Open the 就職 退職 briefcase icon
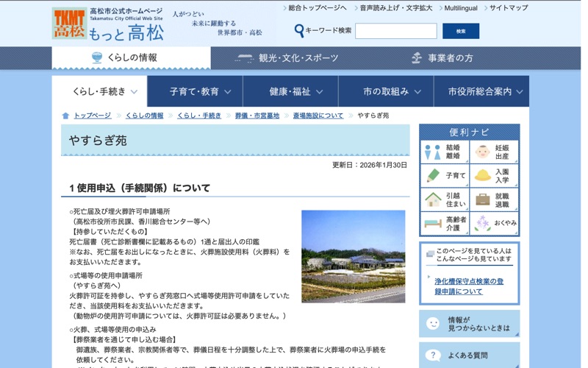Image resolution: width=588 pixels, height=368 pixels. (483, 199)
